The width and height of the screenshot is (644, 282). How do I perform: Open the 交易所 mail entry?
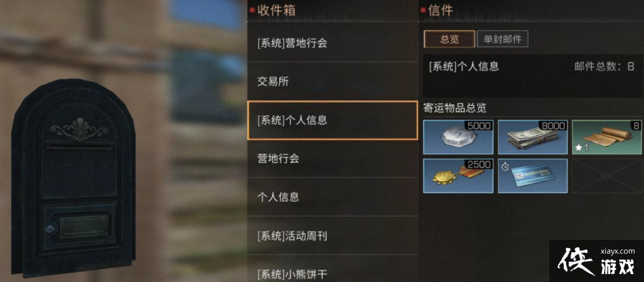coord(333,82)
